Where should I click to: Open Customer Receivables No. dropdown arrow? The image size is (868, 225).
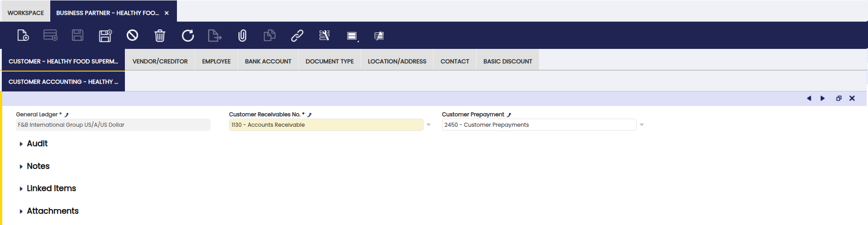point(428,125)
